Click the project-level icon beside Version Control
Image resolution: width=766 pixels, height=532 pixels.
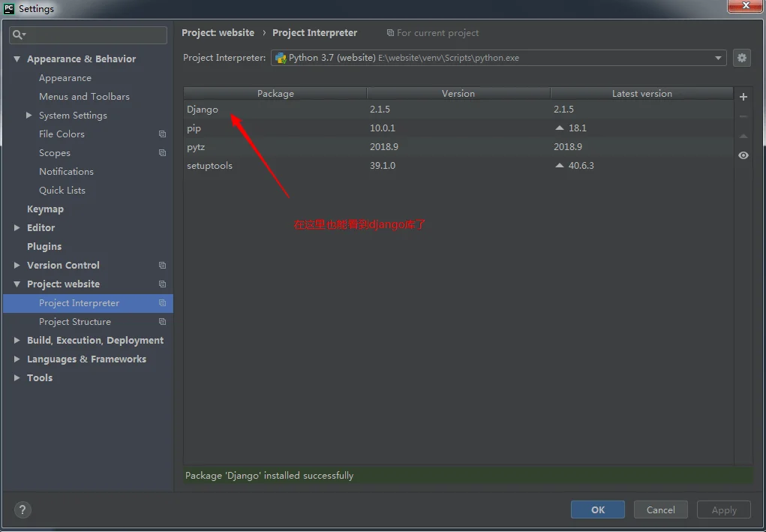[x=162, y=266]
